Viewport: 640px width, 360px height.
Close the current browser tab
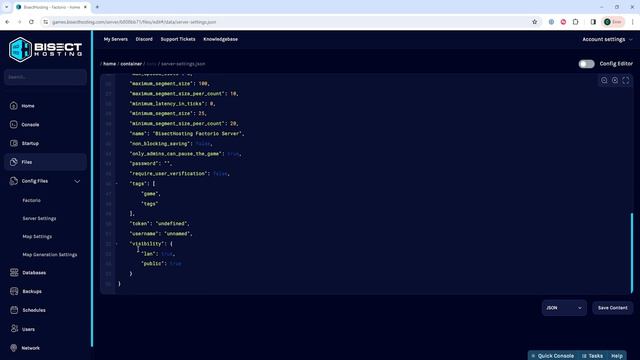point(85,7)
